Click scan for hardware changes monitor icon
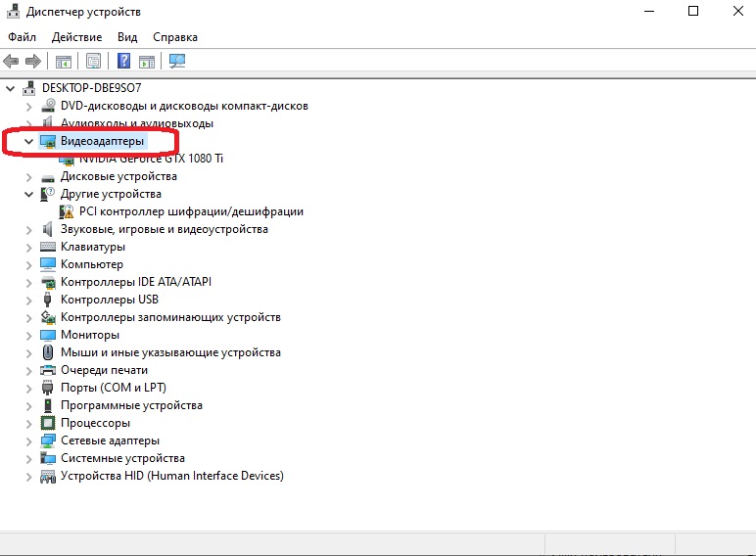The width and height of the screenshot is (756, 556). point(177,61)
